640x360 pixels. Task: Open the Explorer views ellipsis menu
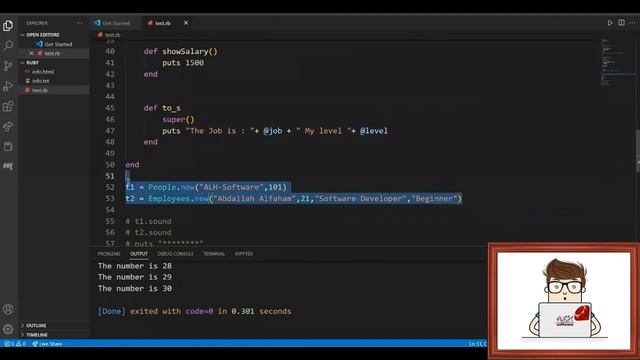(80, 23)
